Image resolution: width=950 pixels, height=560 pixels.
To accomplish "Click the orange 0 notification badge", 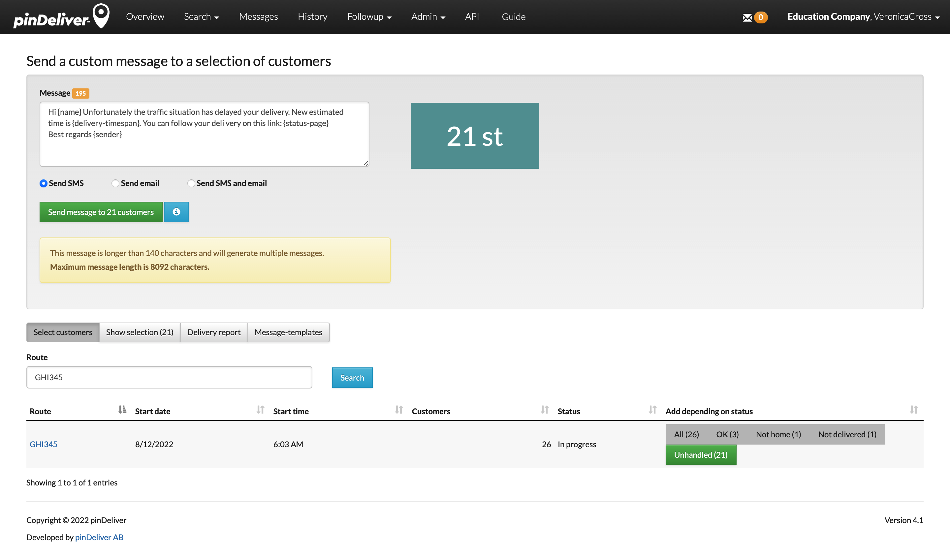I will tap(761, 17).
